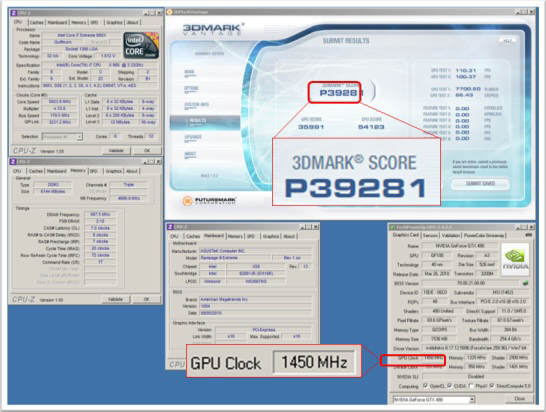The width and height of the screenshot is (546, 412).
Task: Select Results in the 3DMark Vantage sidebar
Action: pos(205,122)
